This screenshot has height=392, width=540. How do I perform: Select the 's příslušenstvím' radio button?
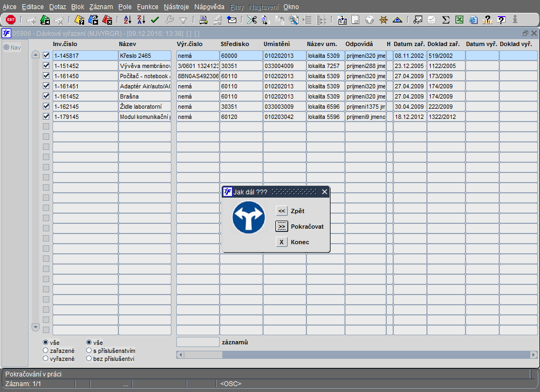(89, 351)
